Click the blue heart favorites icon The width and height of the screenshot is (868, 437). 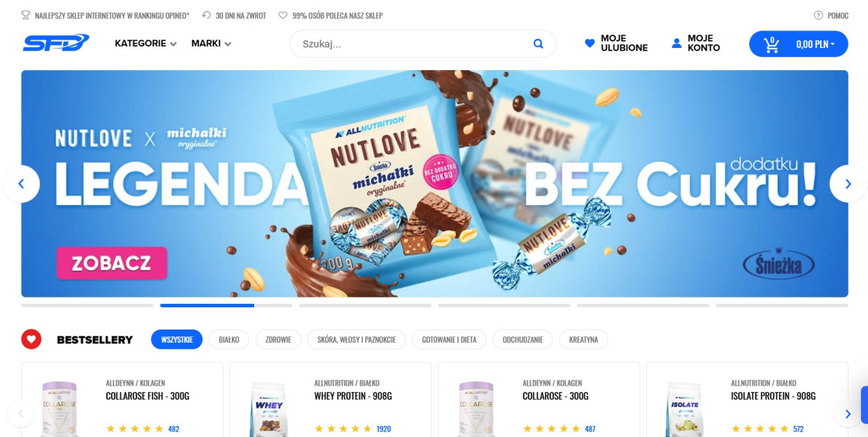pos(590,43)
